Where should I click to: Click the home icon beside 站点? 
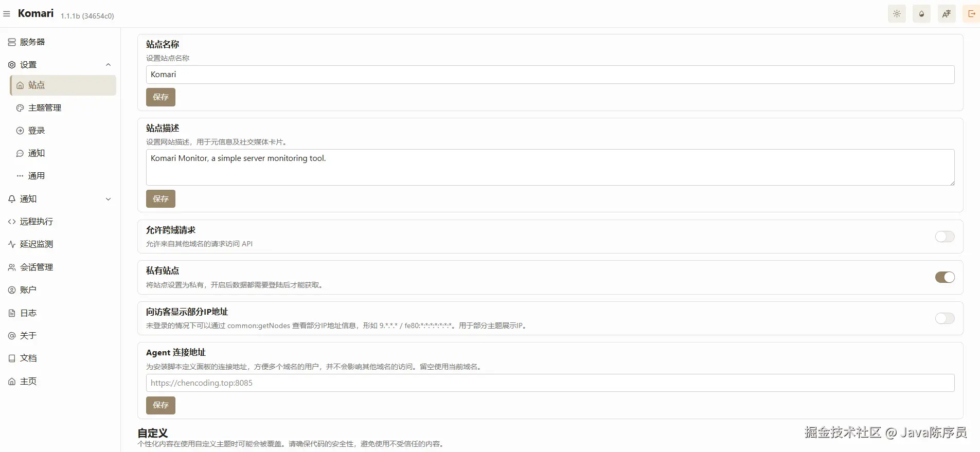[x=20, y=85]
